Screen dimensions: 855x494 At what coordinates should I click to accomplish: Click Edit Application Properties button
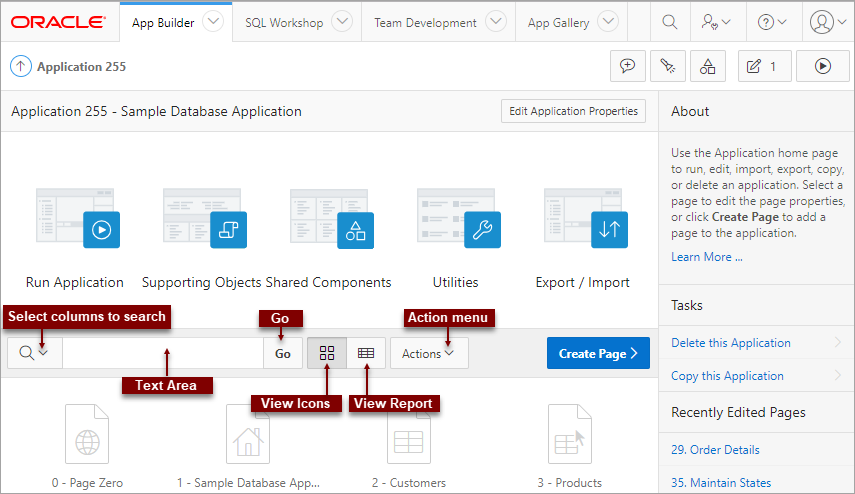tap(573, 111)
